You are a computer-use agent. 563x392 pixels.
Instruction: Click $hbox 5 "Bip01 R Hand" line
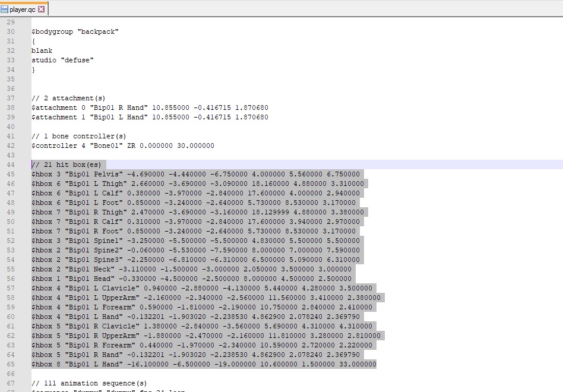[x=196, y=355]
